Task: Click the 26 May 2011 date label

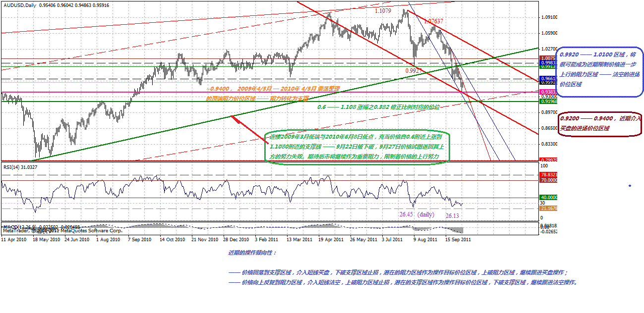Action: click(x=363, y=239)
